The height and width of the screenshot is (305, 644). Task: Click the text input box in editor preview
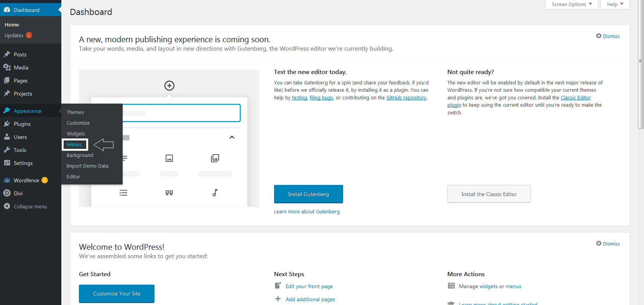[181, 113]
